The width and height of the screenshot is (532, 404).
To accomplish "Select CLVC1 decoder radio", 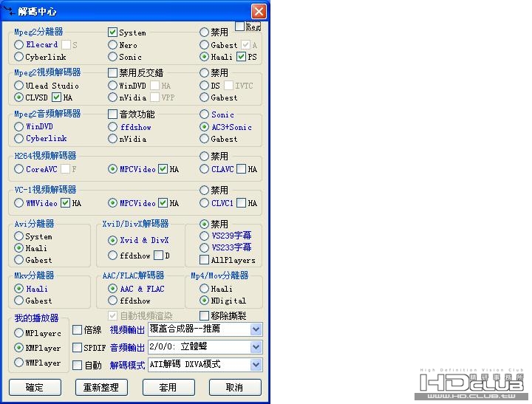I will point(204,203).
